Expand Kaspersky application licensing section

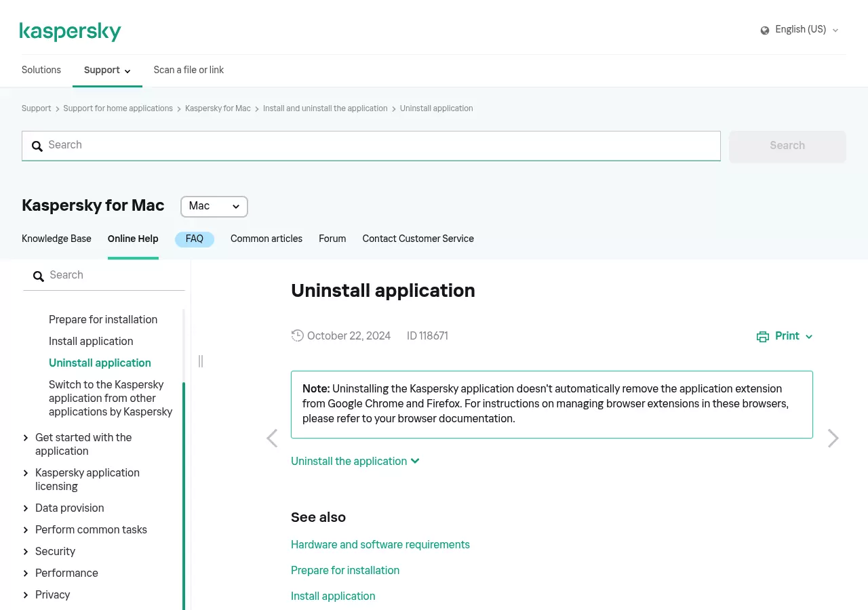pos(26,473)
